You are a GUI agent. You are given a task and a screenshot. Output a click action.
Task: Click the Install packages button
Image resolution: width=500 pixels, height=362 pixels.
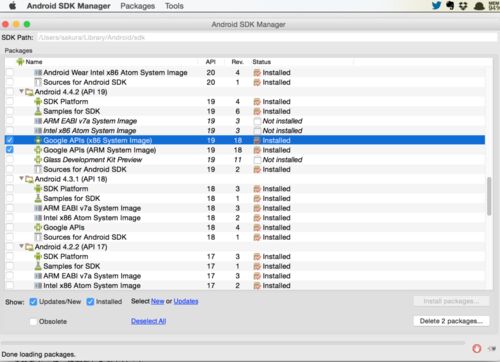coord(451,301)
